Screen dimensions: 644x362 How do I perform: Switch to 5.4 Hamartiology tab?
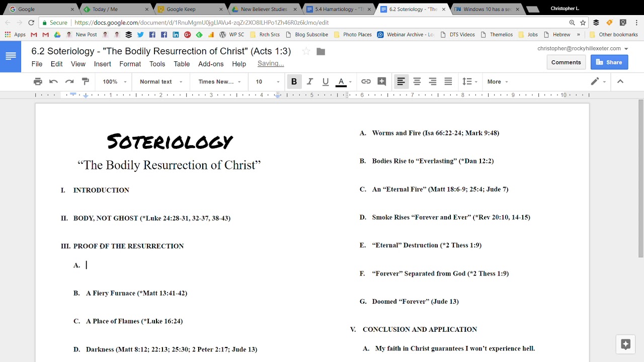point(337,9)
